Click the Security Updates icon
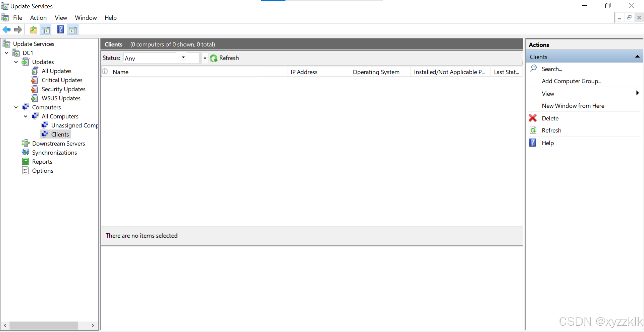644x332 pixels. 35,89
